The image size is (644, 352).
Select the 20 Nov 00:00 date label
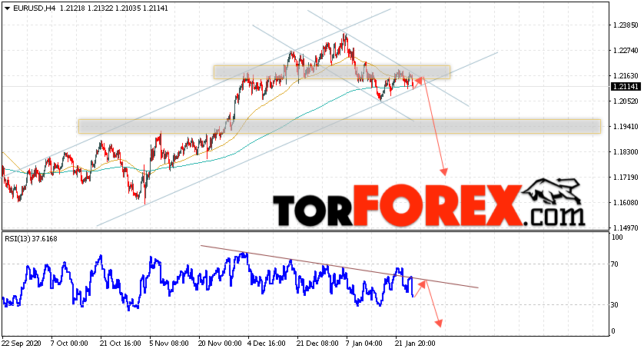220,344
